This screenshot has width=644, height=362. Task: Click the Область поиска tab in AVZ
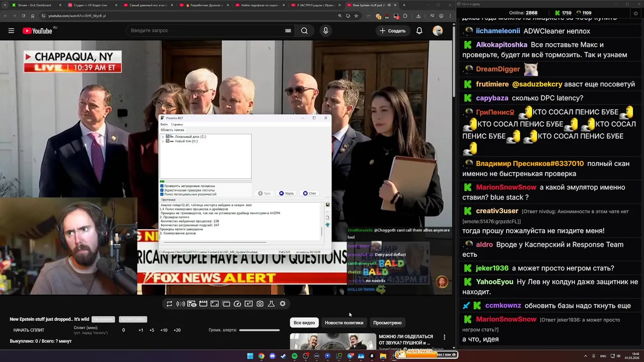pyautogui.click(x=172, y=130)
